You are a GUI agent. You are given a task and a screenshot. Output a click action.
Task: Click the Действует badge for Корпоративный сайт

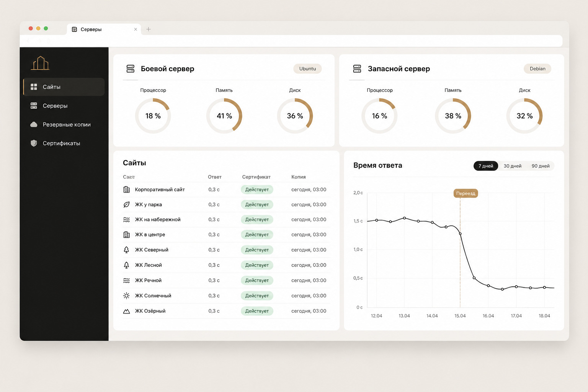pos(257,189)
